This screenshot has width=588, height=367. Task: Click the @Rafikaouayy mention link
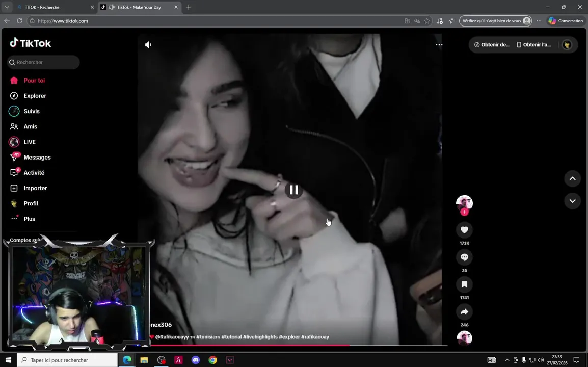[x=172, y=337]
